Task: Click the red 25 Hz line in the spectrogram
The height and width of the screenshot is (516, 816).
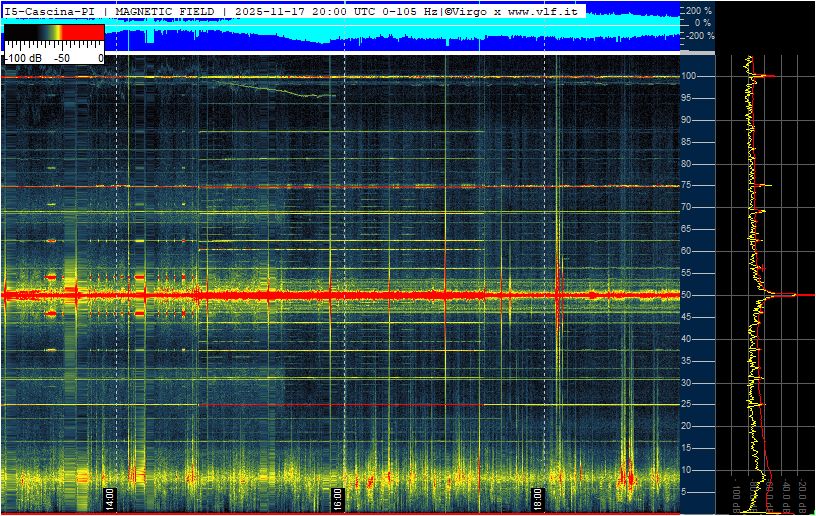Action: click(341, 404)
